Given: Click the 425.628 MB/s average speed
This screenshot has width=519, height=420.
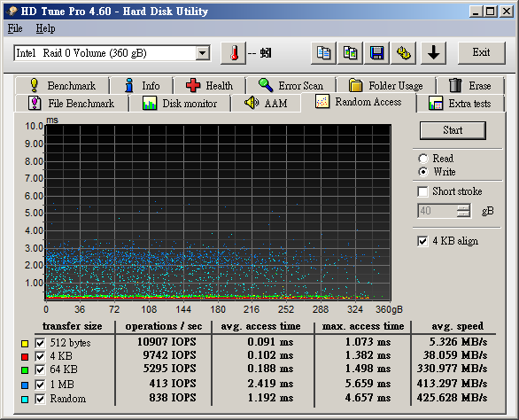Looking at the screenshot, I should coord(452,398).
